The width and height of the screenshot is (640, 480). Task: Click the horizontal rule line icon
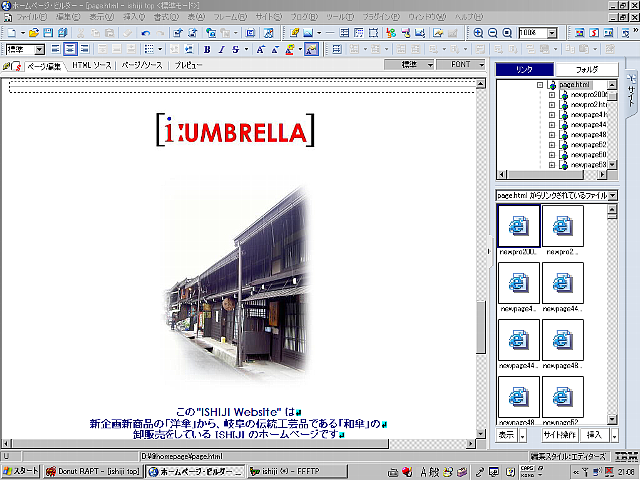330,33
